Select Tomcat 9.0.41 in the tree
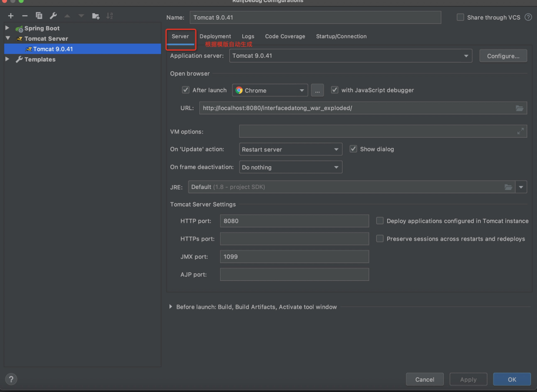This screenshot has width=537, height=392. [83, 49]
